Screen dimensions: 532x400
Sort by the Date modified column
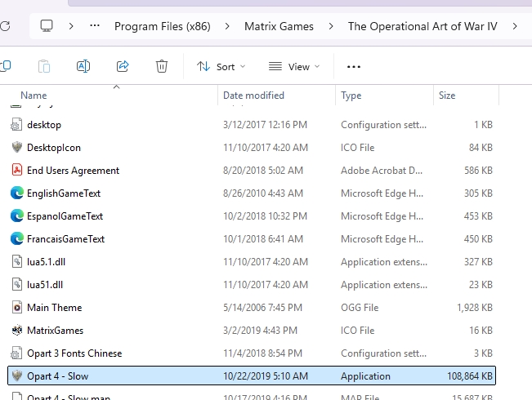(x=253, y=96)
